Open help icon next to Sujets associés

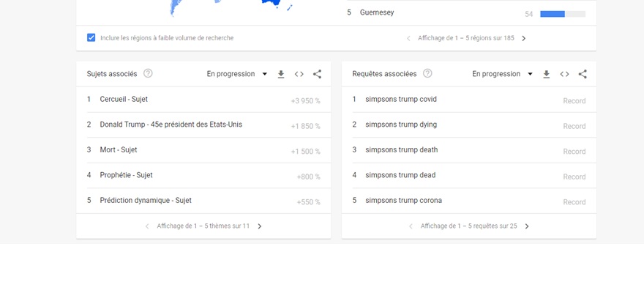[x=148, y=73]
